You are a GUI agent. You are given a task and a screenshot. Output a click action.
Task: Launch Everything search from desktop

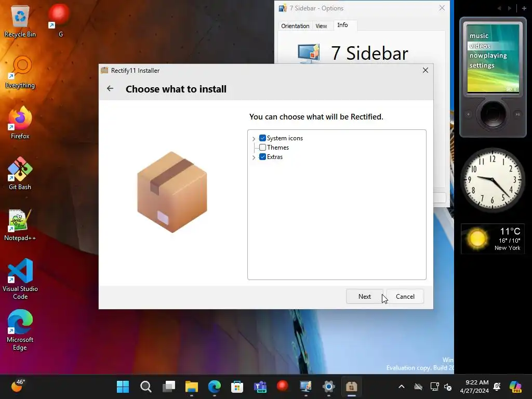pyautogui.click(x=20, y=72)
